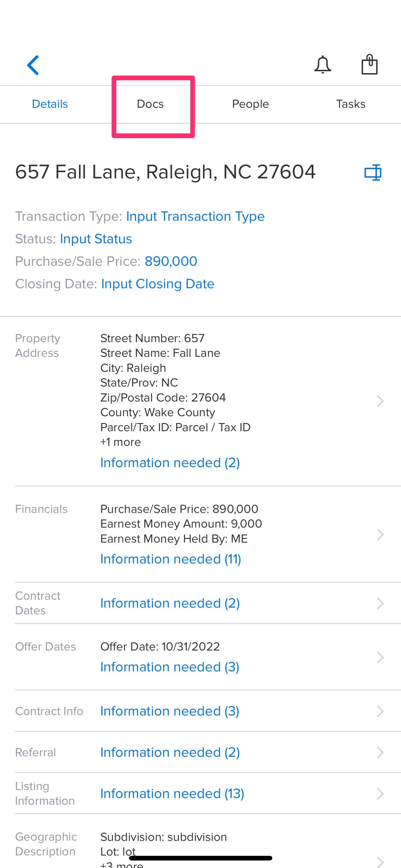Edit the 890,000 purchase price value
The width and height of the screenshot is (401, 868).
(171, 261)
